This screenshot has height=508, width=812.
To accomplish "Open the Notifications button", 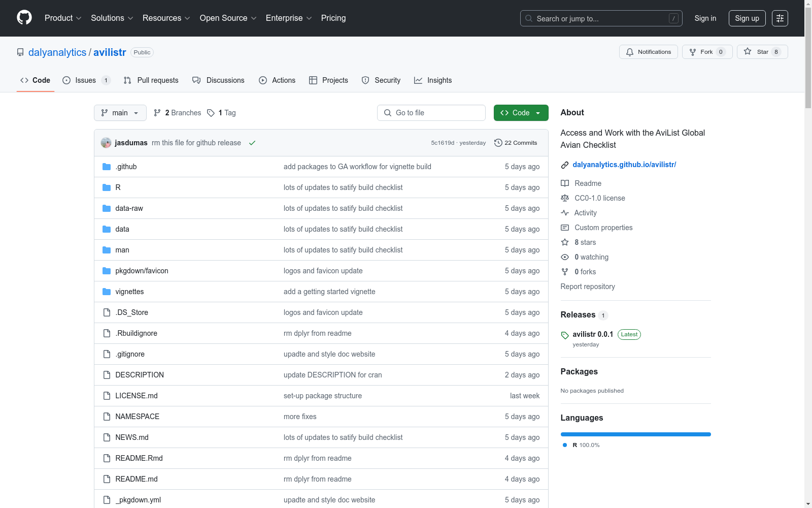I will pyautogui.click(x=648, y=52).
